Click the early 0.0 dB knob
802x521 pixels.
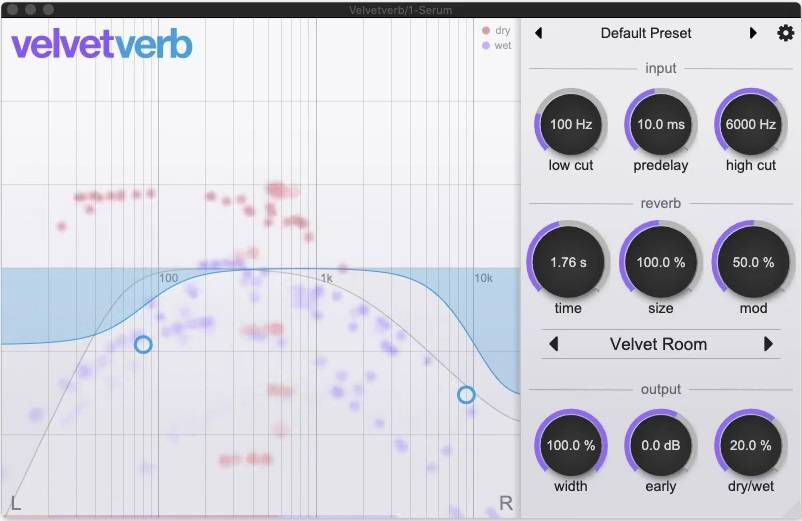[x=661, y=445]
